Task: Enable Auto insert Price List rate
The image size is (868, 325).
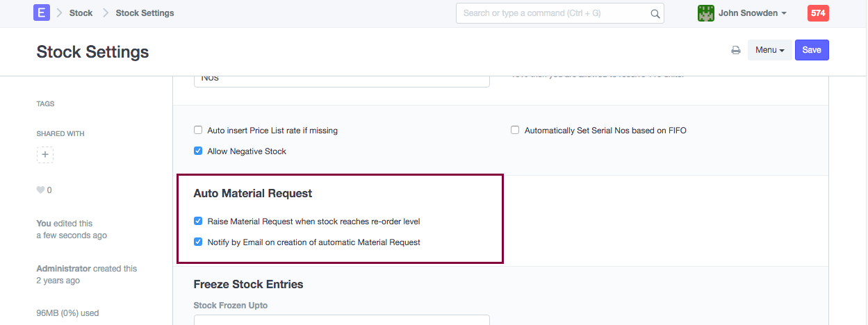Action: point(199,131)
